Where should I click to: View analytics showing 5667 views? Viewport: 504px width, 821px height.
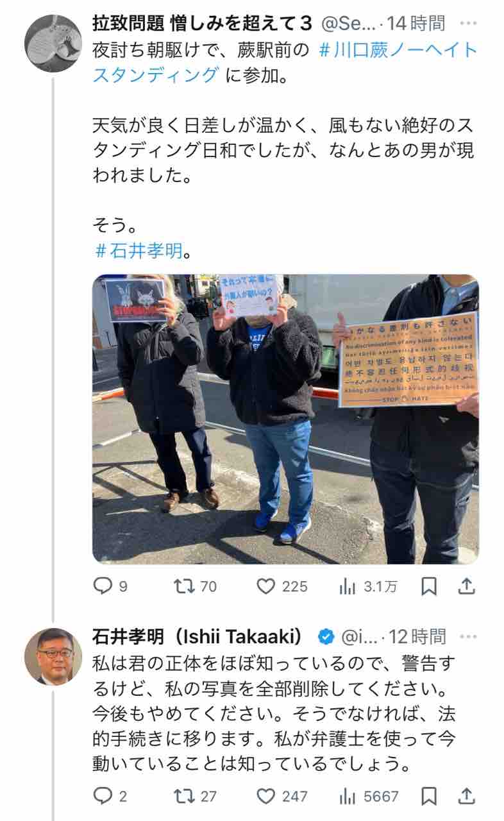[x=369, y=796]
